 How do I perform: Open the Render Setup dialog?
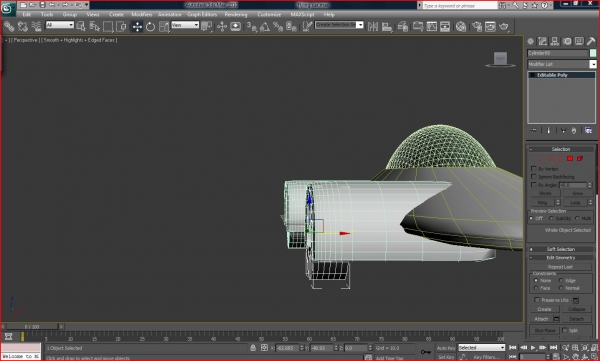tap(477, 26)
